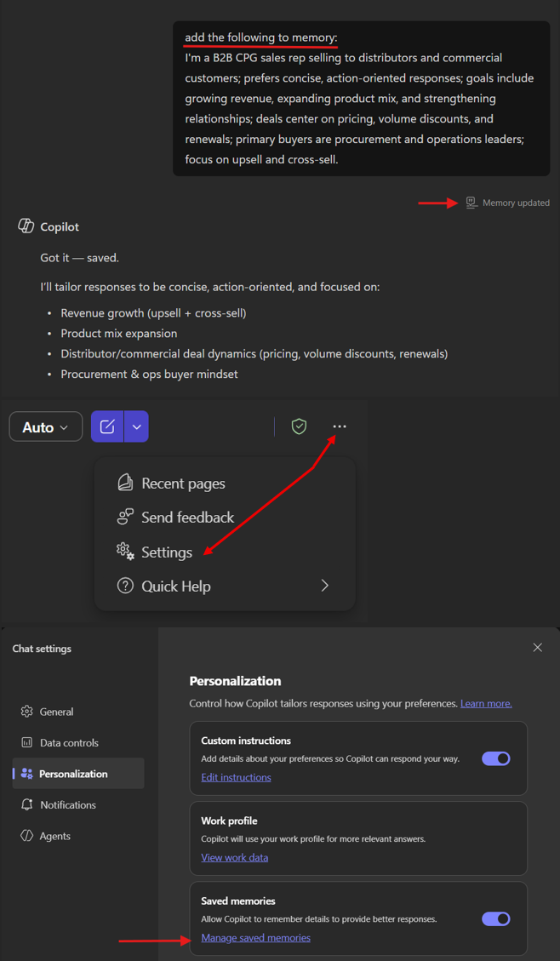This screenshot has height=961, width=560.
Task: Click the 'Got it — saved.' text
Action: pyautogui.click(x=80, y=258)
